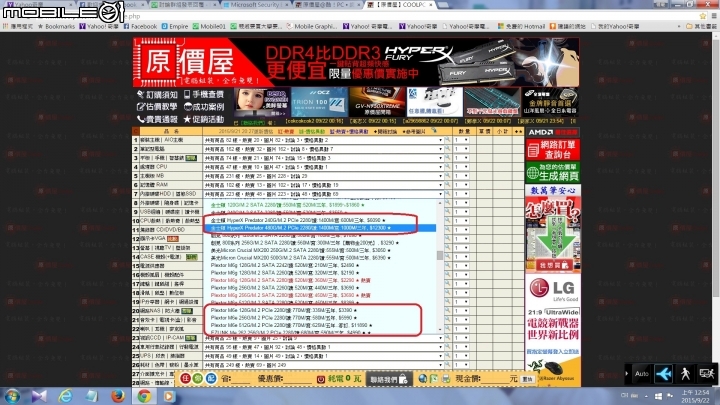Open the Windows Start button
Image resolution: width=720 pixels, height=405 pixels.
click(12, 396)
